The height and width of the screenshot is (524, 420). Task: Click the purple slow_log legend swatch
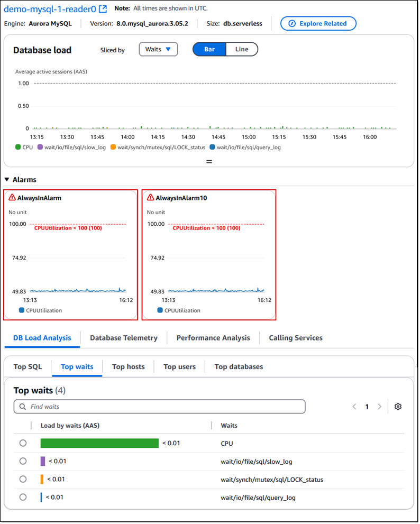(x=40, y=147)
